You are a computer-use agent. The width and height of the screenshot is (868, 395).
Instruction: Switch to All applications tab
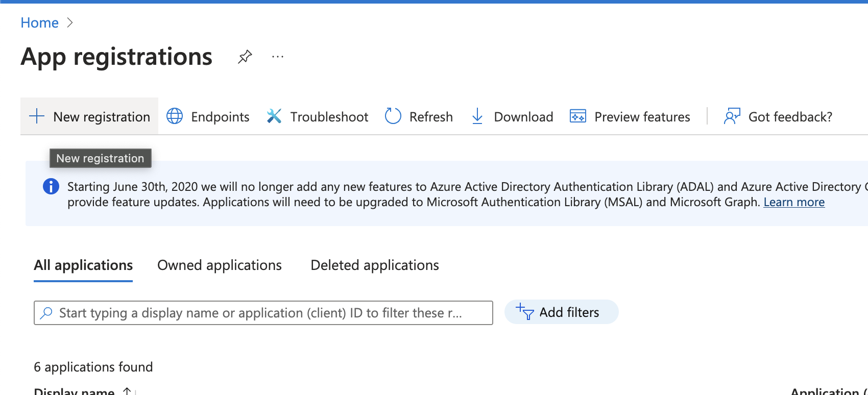click(x=83, y=265)
